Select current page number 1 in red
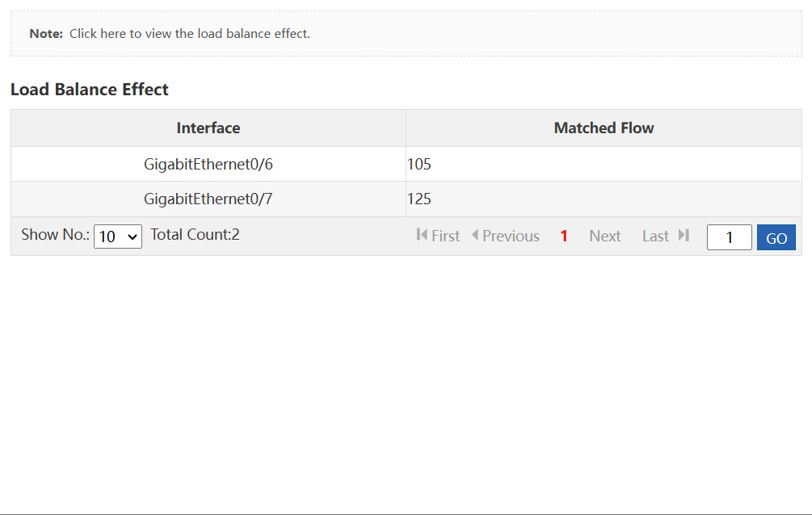 tap(564, 236)
